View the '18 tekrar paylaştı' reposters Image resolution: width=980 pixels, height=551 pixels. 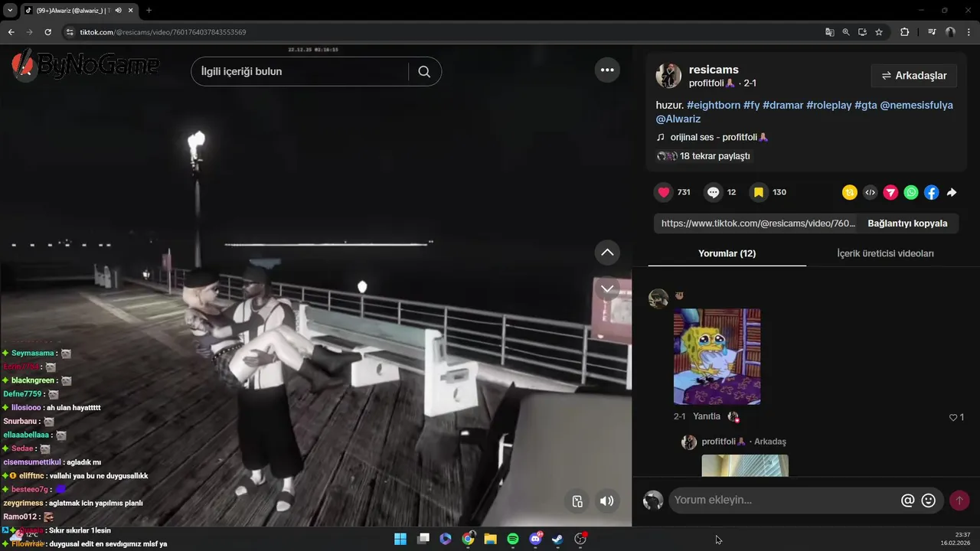click(703, 156)
